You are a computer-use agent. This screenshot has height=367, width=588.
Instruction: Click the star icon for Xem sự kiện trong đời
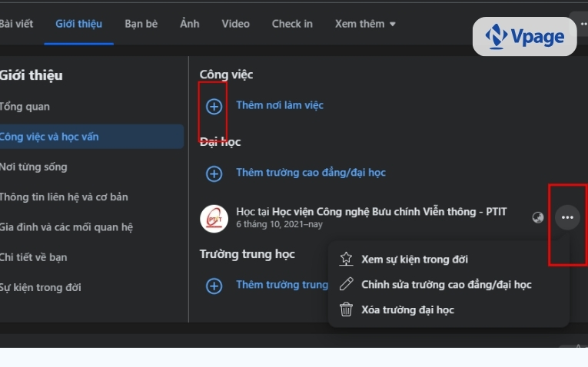[346, 259]
